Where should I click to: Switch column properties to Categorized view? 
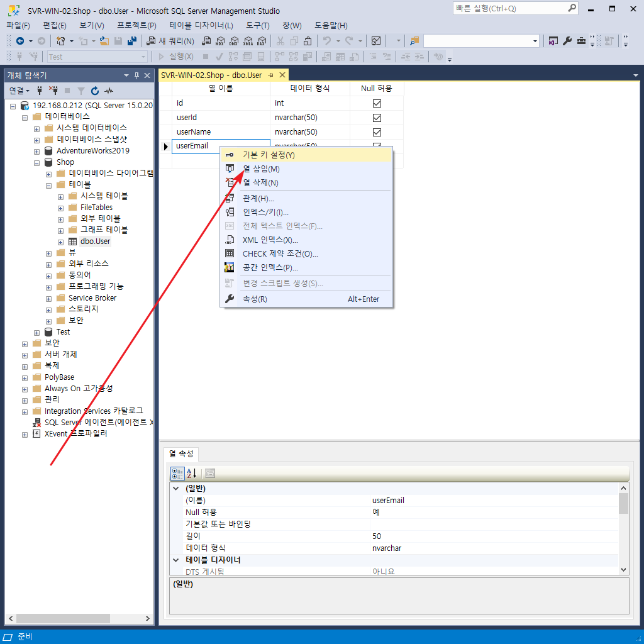click(x=177, y=473)
